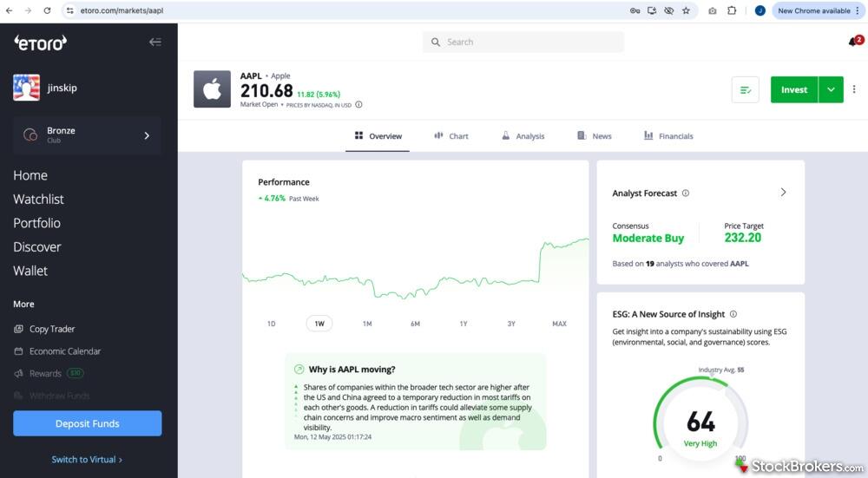Bookmark this page with star icon
The width and height of the screenshot is (868, 478).
pos(686,10)
